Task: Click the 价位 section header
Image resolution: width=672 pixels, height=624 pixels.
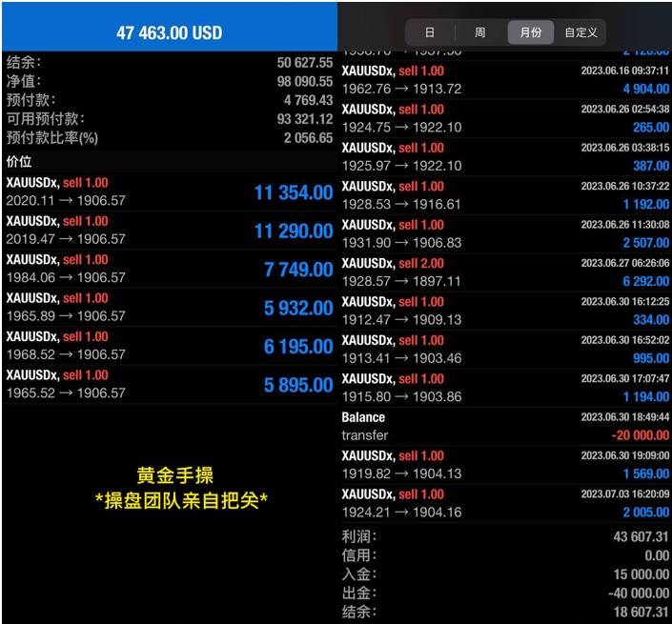Action: pyautogui.click(x=170, y=161)
